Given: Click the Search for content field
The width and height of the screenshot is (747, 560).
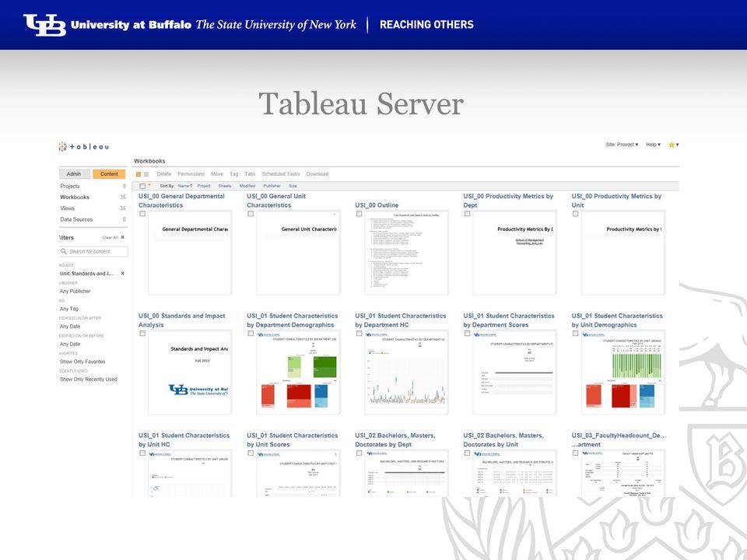Looking at the screenshot, I should (x=93, y=251).
